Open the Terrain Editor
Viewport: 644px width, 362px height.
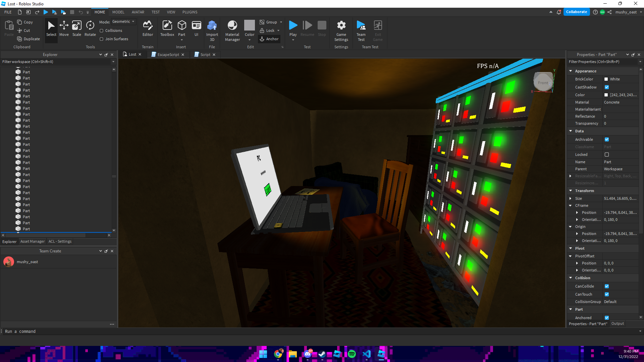148,28
